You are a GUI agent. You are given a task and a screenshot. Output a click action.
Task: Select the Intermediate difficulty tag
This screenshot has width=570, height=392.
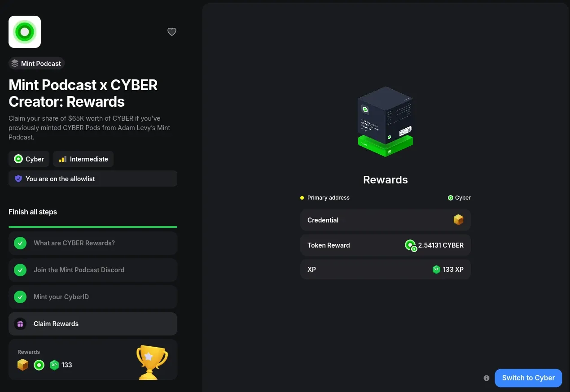click(x=83, y=159)
